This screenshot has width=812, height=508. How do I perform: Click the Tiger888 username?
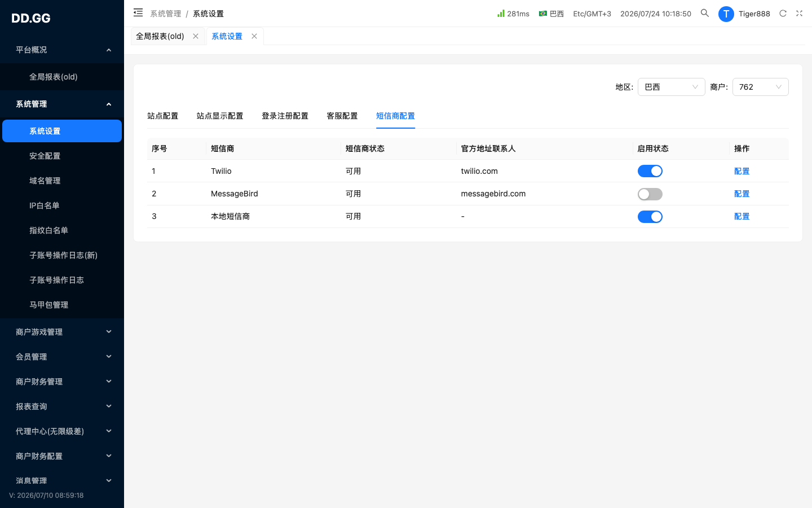754,14
